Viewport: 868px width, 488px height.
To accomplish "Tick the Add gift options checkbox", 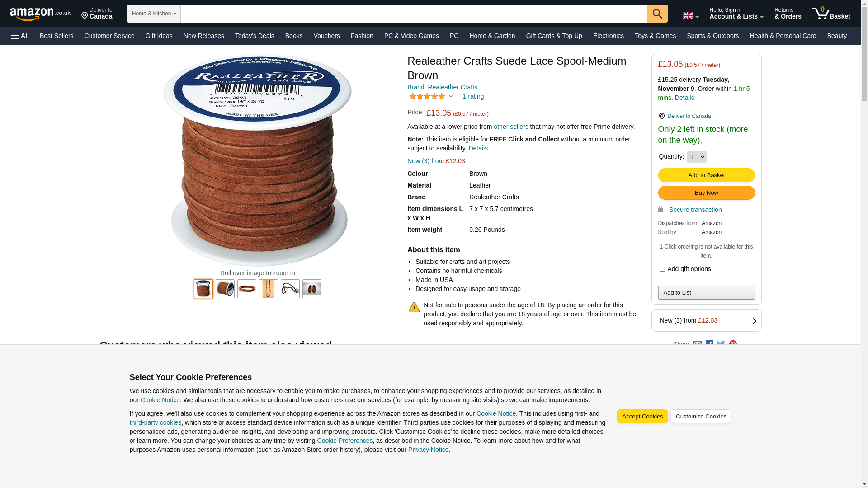I will pyautogui.click(x=662, y=269).
